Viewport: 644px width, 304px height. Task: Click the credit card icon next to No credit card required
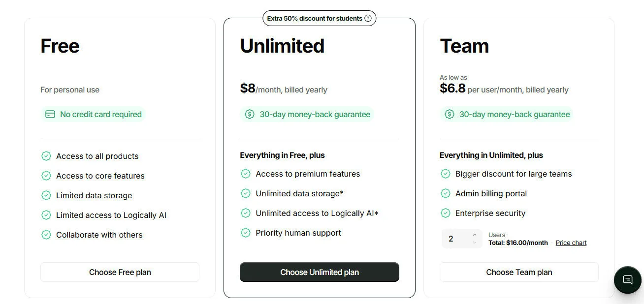50,114
